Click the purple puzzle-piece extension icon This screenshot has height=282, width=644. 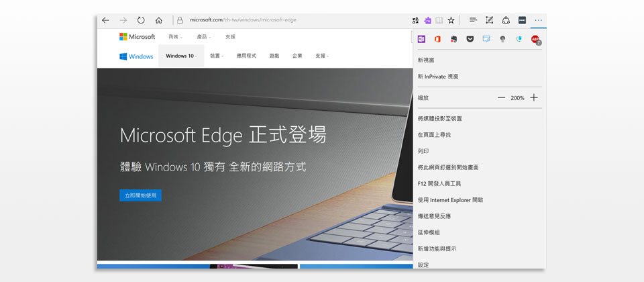[x=427, y=20]
